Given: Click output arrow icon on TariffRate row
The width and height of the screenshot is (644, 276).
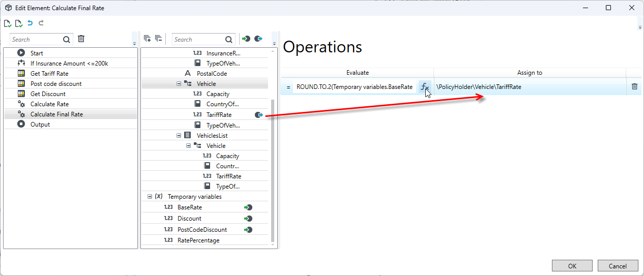Looking at the screenshot, I should coord(259,115).
